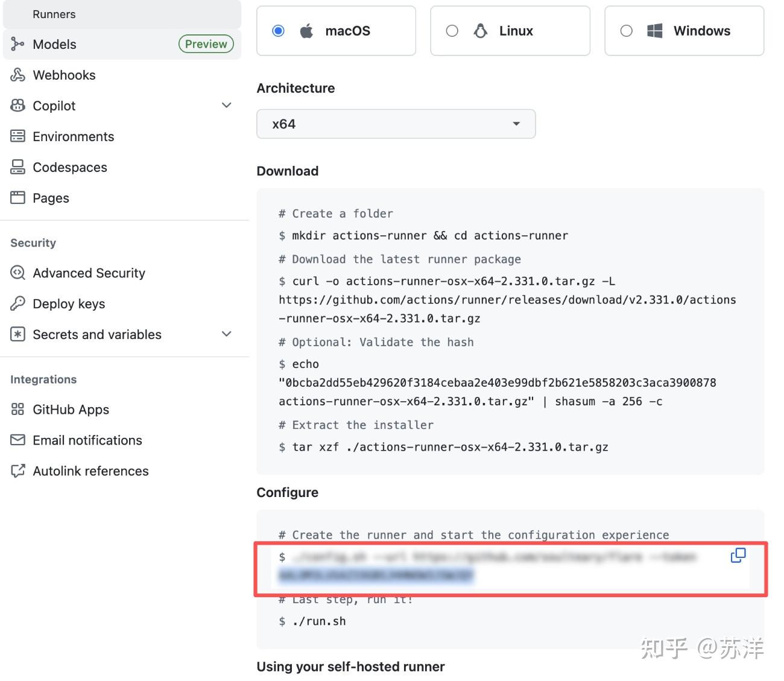Click the penguin logo on the Linux option
Image resolution: width=784 pixels, height=681 pixels.
[x=481, y=31]
